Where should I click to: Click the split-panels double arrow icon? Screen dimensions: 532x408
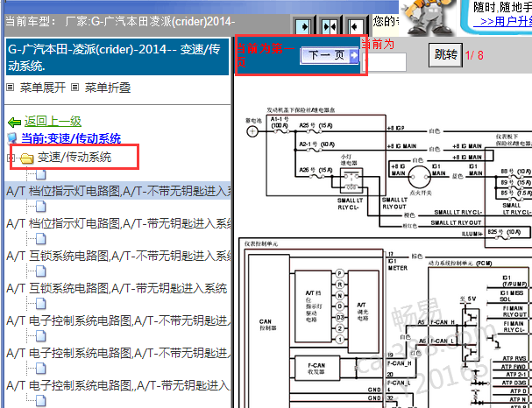(x=329, y=26)
